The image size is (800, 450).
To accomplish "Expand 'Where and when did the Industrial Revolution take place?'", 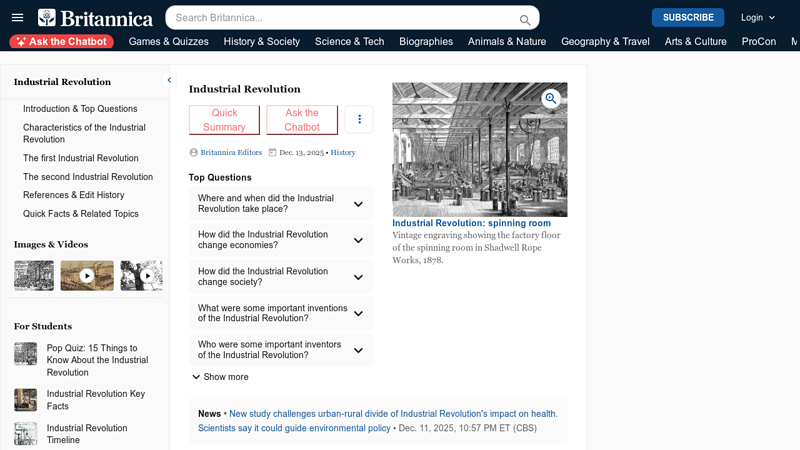I will [x=281, y=204].
